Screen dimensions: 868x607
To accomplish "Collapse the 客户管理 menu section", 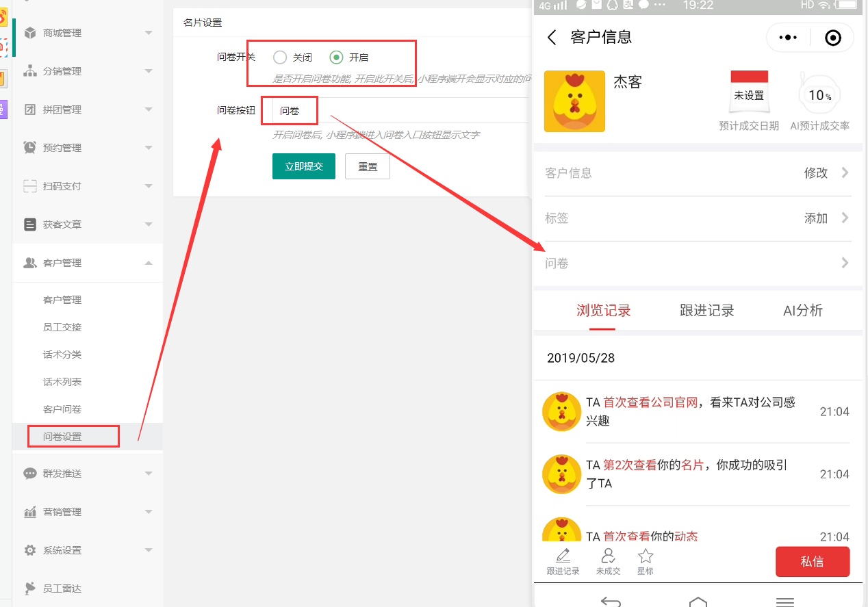I will click(x=149, y=263).
